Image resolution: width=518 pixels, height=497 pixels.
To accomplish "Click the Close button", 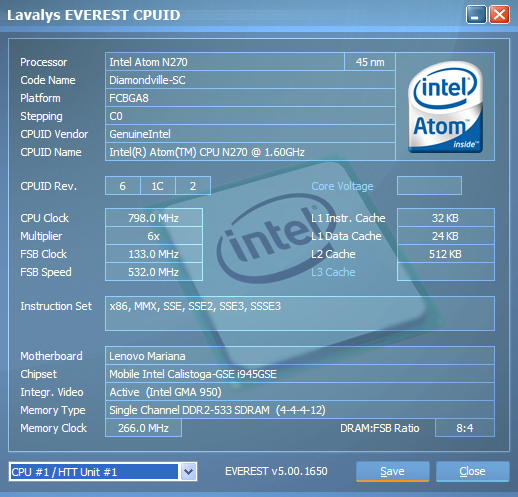I will pos(472,471).
